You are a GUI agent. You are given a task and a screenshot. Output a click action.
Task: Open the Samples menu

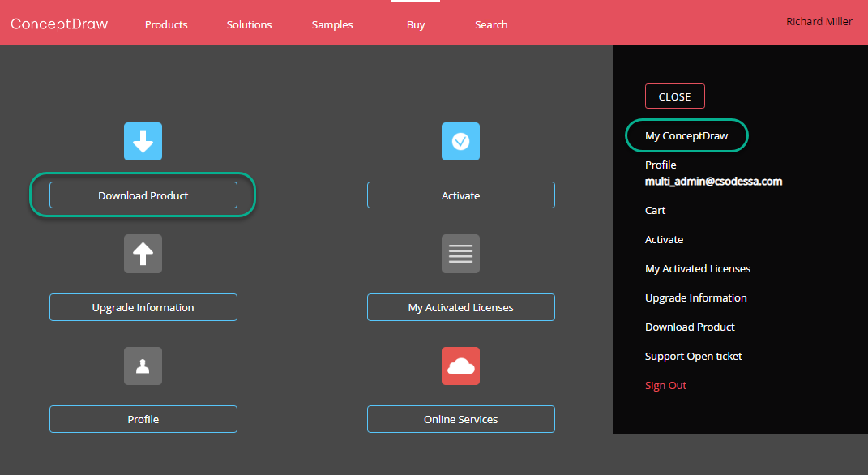[332, 25]
